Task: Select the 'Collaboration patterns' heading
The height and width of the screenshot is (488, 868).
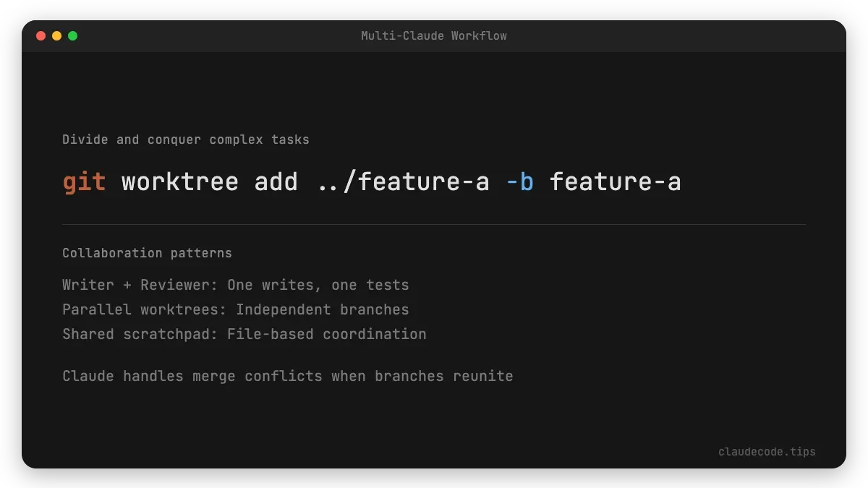Action: (x=147, y=253)
